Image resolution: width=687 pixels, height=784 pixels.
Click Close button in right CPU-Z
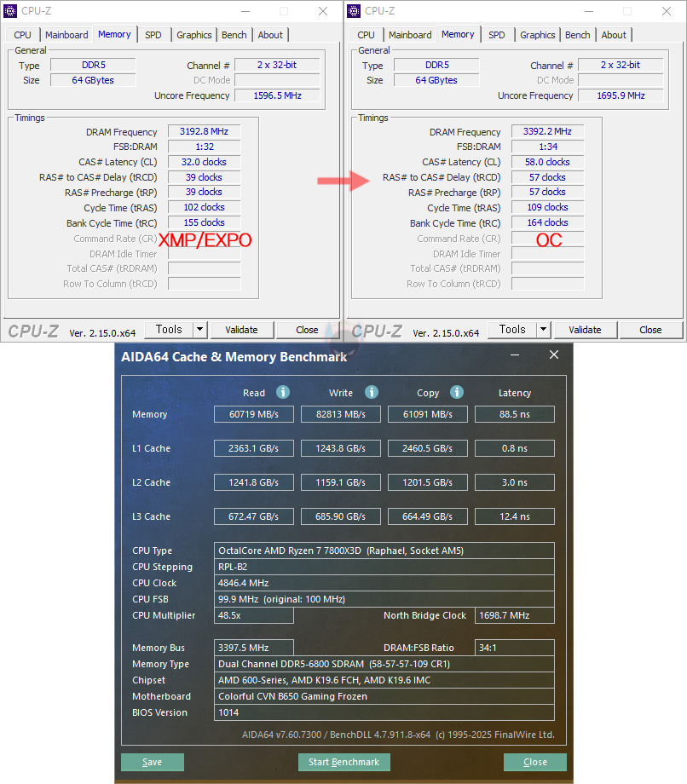pyautogui.click(x=650, y=330)
